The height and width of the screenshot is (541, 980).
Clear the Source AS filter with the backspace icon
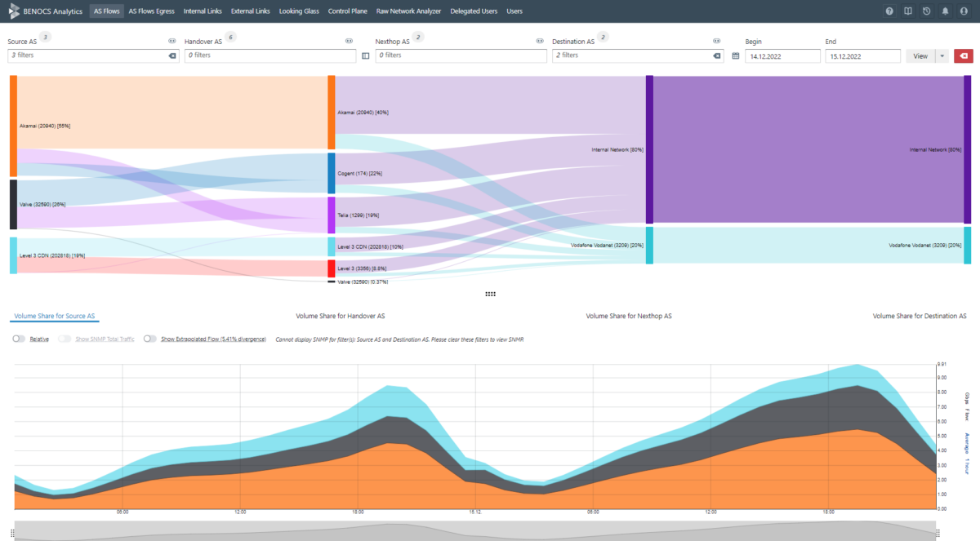coord(171,55)
